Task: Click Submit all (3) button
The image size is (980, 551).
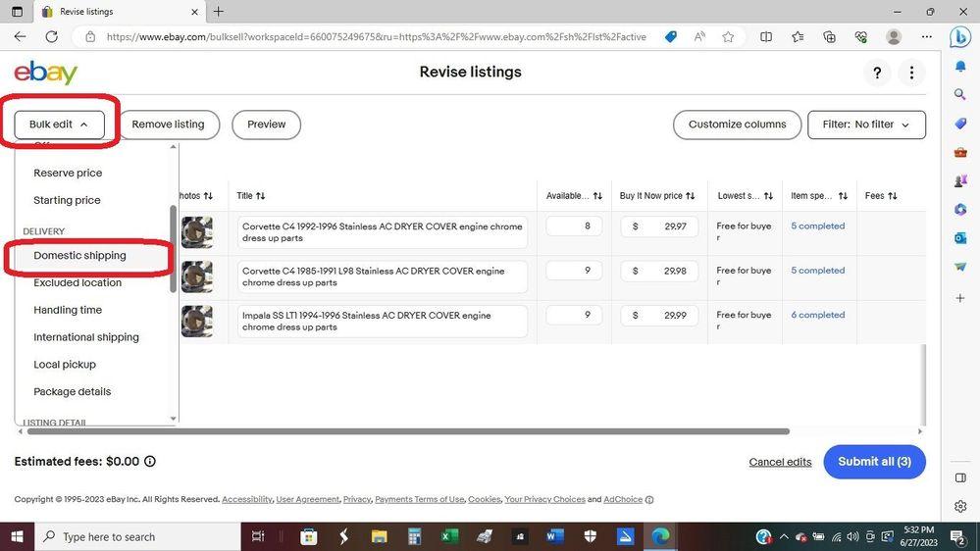Action: click(874, 462)
